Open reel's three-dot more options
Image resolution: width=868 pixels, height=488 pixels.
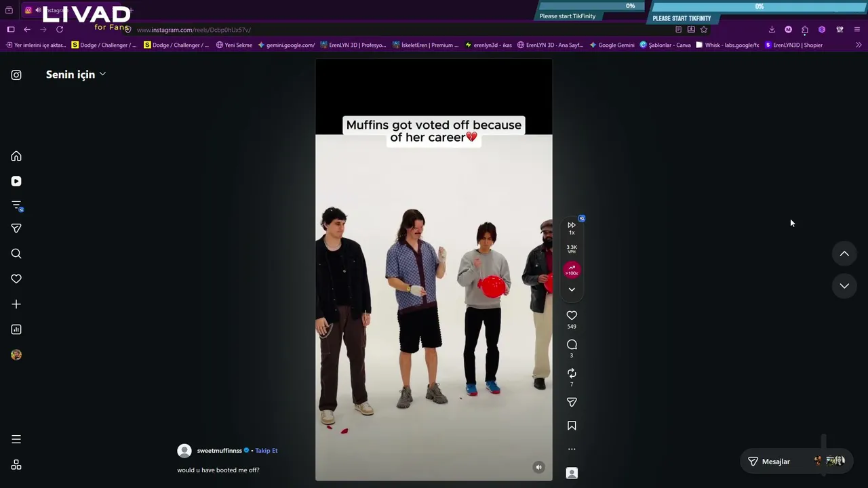pyautogui.click(x=572, y=449)
